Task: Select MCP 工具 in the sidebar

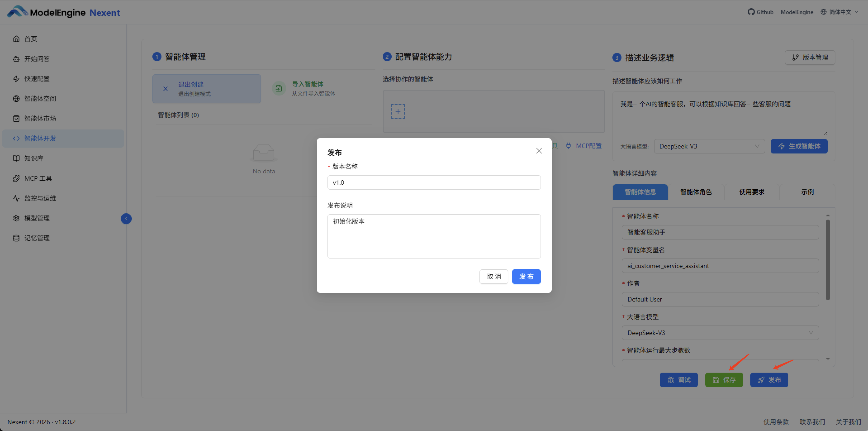Action: tap(38, 178)
